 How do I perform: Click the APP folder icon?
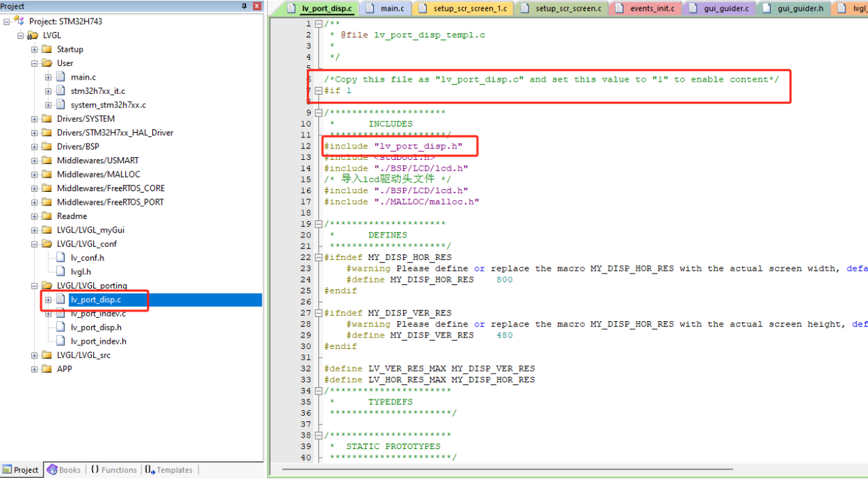46,369
